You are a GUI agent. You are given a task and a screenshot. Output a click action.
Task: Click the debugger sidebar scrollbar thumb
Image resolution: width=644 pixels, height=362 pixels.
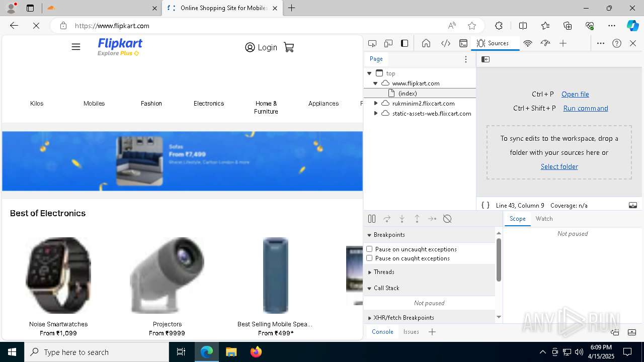(499, 259)
